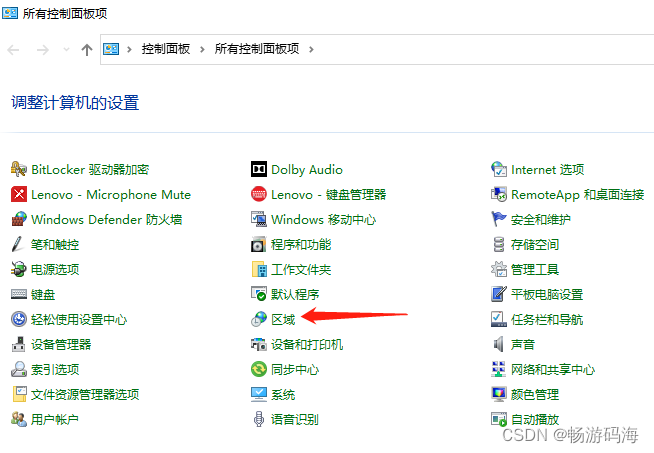Viewport: 654px width, 453px height.
Task: Expand the chevron before 控制面板 breadcrumb
Action: (x=129, y=50)
